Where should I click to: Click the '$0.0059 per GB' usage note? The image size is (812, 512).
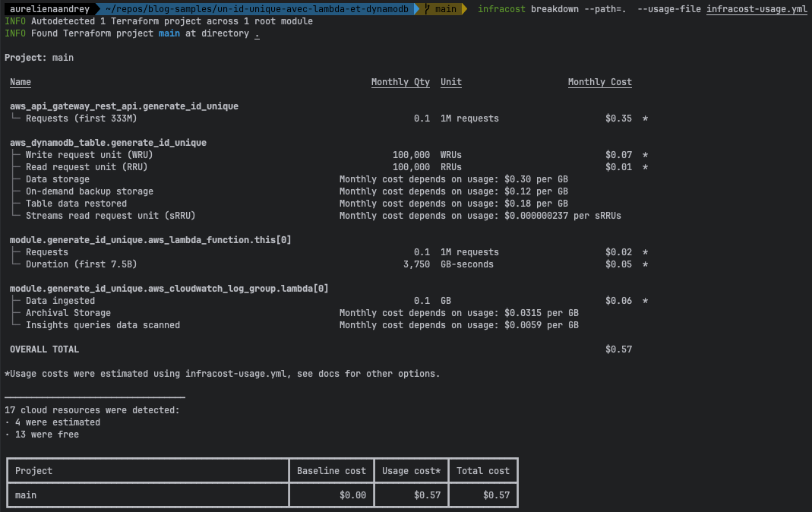(542, 325)
